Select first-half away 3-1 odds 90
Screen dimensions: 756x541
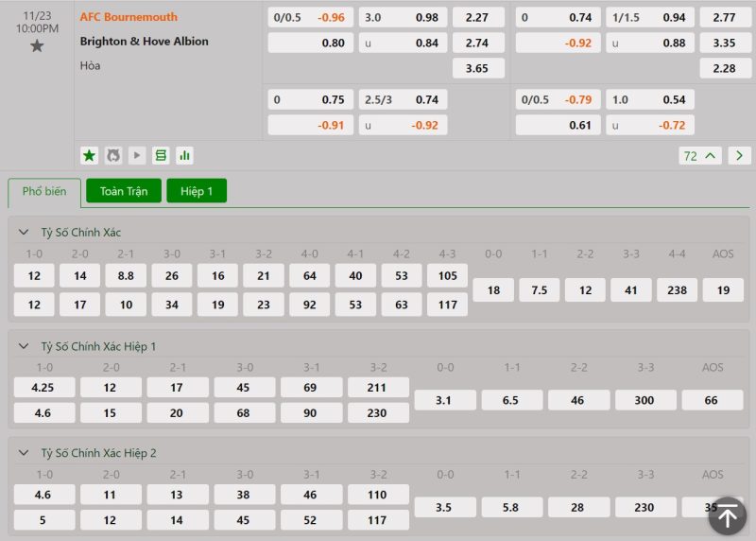(x=312, y=413)
